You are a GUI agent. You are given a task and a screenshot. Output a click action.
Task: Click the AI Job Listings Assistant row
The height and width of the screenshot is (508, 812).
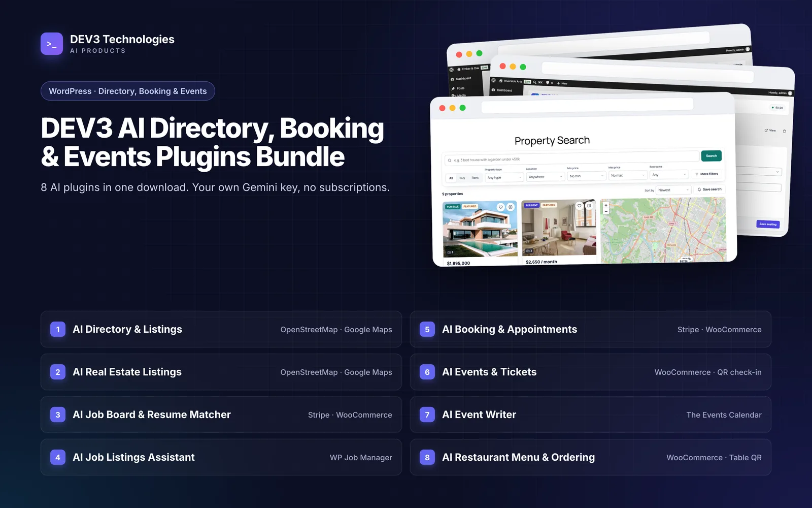(221, 457)
